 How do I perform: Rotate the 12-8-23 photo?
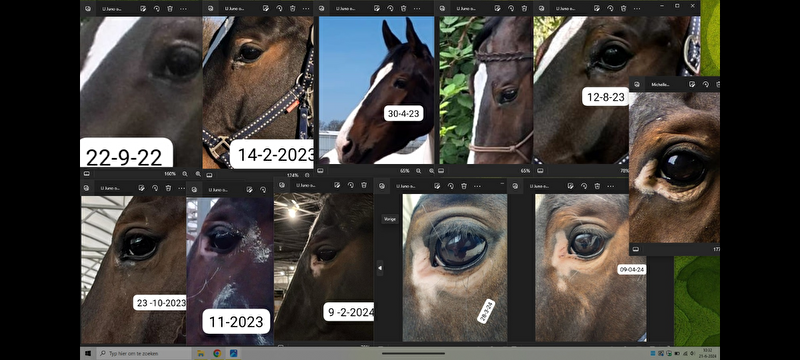[x=610, y=9]
